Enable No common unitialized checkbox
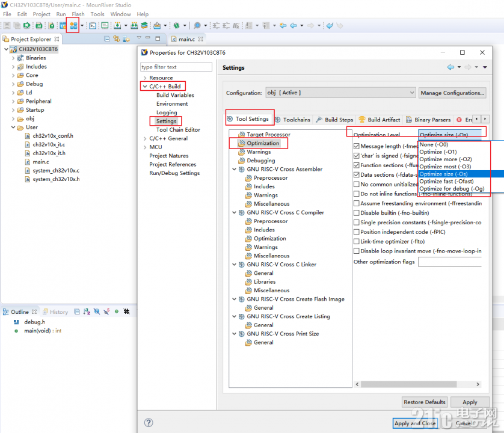The height and width of the screenshot is (433, 504). pyautogui.click(x=356, y=184)
